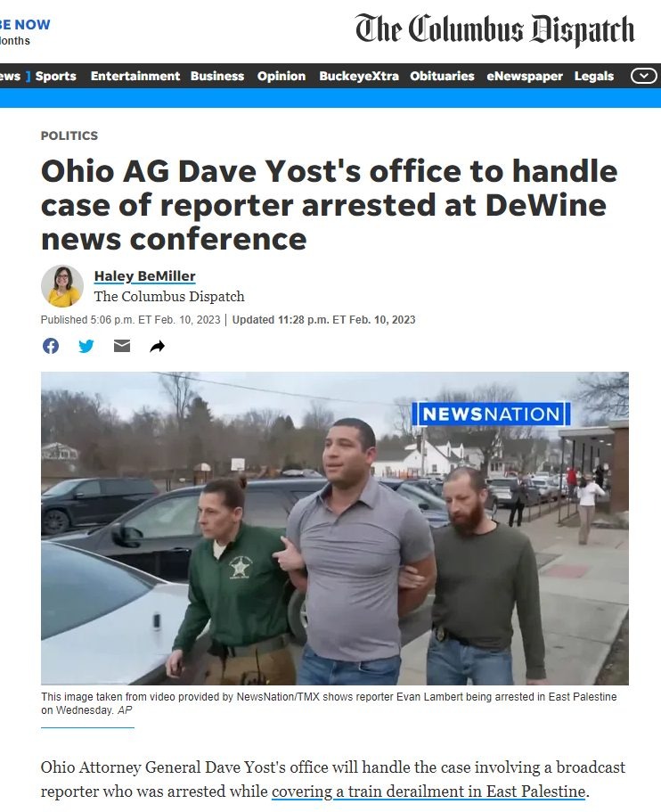Click the author's profile photo
Image resolution: width=661 pixels, height=812 pixels.
pyautogui.click(x=62, y=286)
